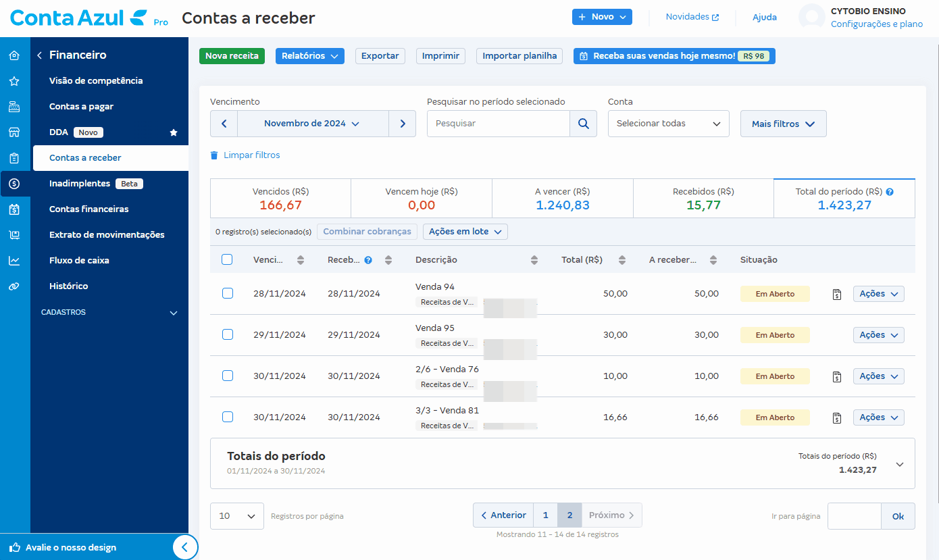Click the link integrations icon in sidebar

[x=15, y=286]
